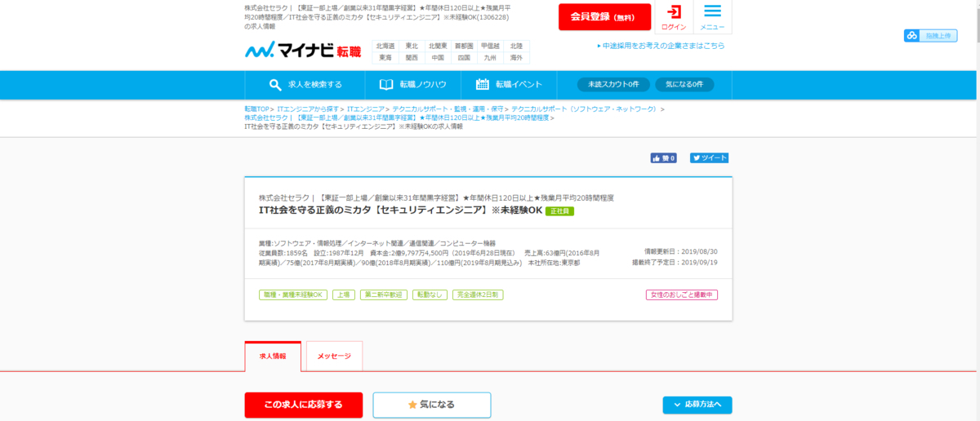Open 求人を検索する in the nav bar
Image resolution: width=980 pixels, height=421 pixels.
305,85
